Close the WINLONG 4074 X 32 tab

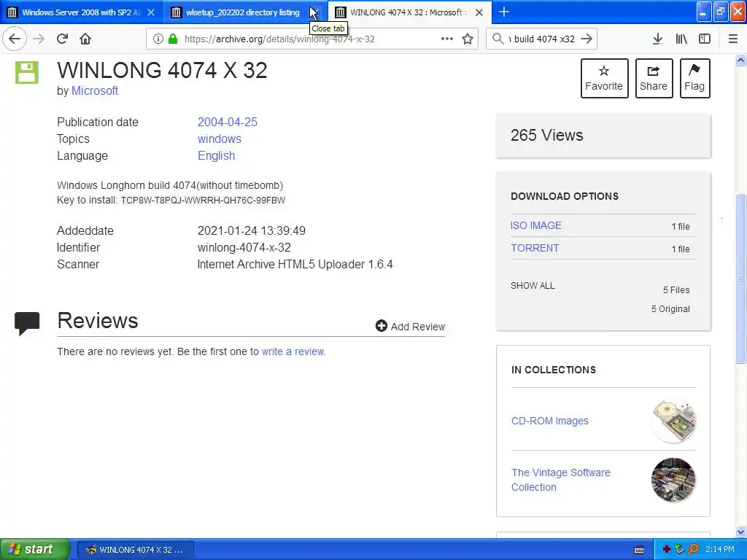[479, 12]
